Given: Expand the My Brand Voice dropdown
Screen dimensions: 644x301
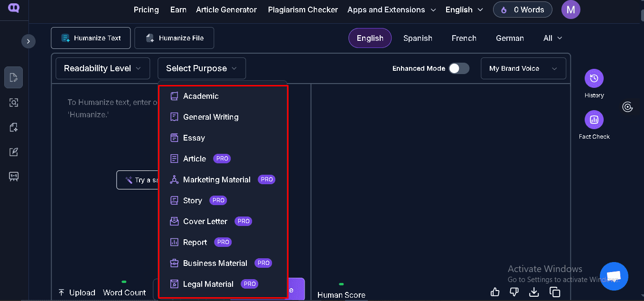Looking at the screenshot, I should (523, 68).
